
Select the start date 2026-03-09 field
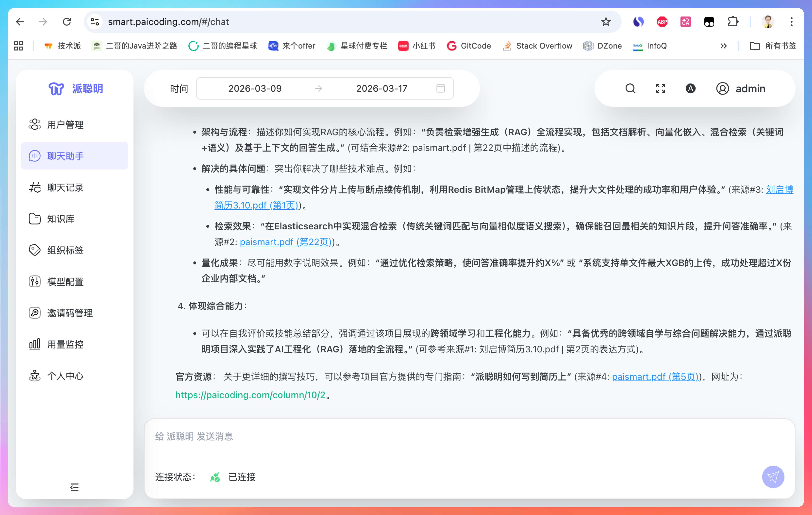[255, 88]
